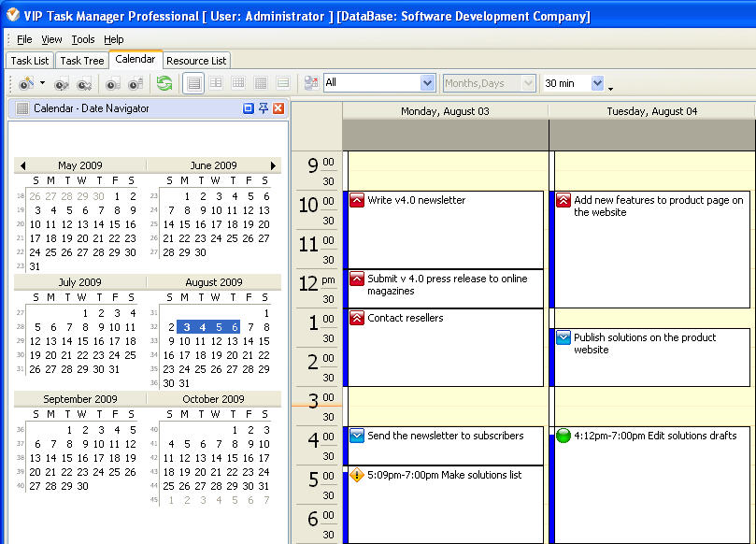Click the red priority icon on Contact resellers
756x544 pixels.
(x=357, y=318)
